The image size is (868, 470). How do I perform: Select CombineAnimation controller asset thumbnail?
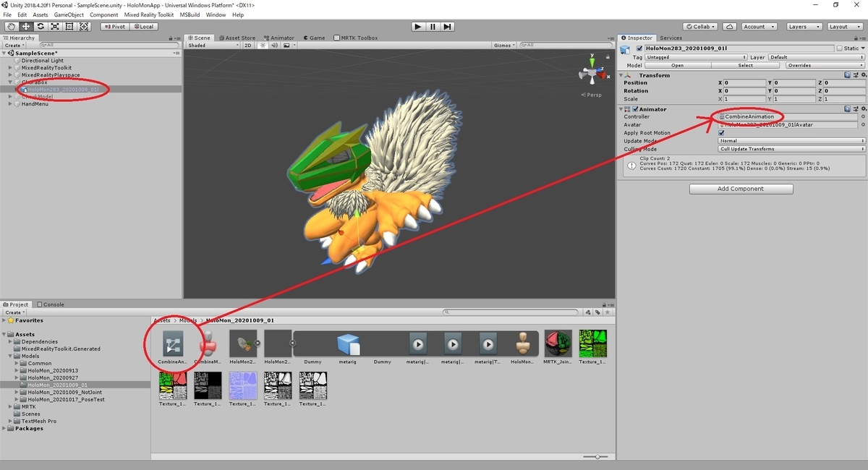coord(174,343)
